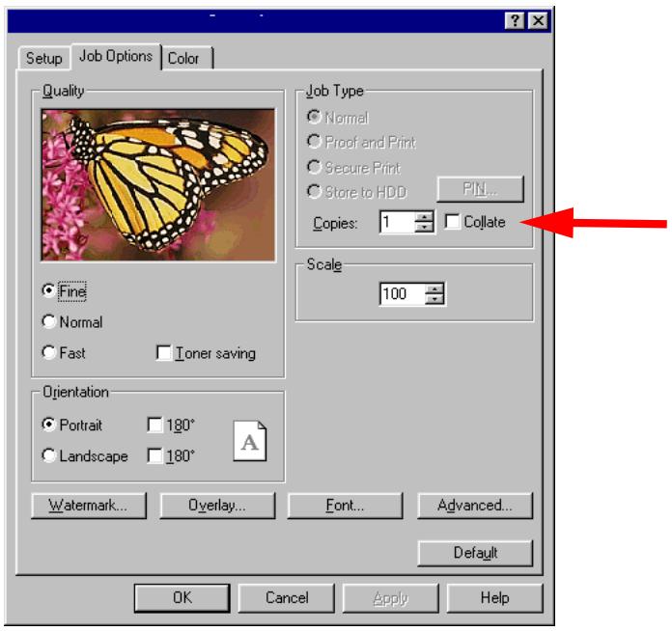The width and height of the screenshot is (672, 631).
Task: Toggle the Toner saving checkbox
Action: 164,353
